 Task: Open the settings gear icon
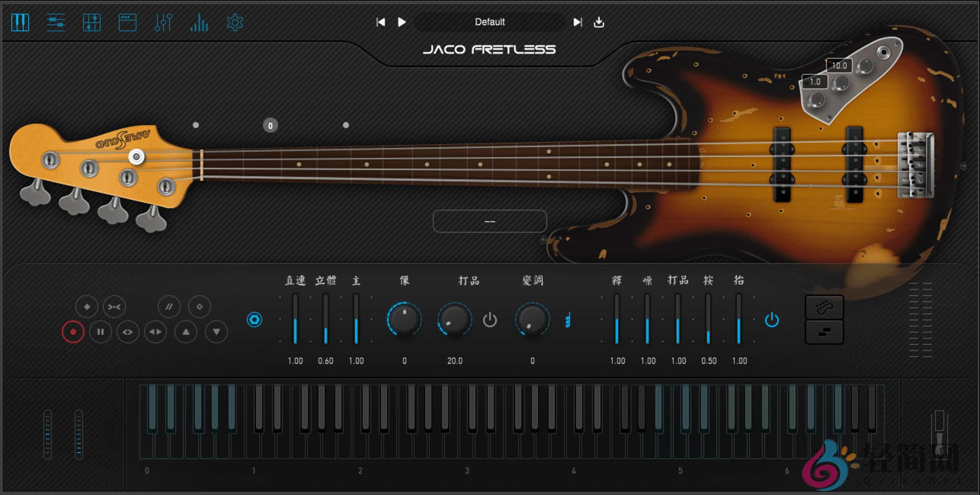[x=235, y=22]
